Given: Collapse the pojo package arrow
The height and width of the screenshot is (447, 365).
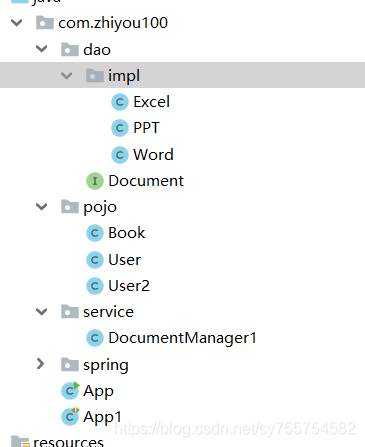Looking at the screenshot, I should coord(41,207).
